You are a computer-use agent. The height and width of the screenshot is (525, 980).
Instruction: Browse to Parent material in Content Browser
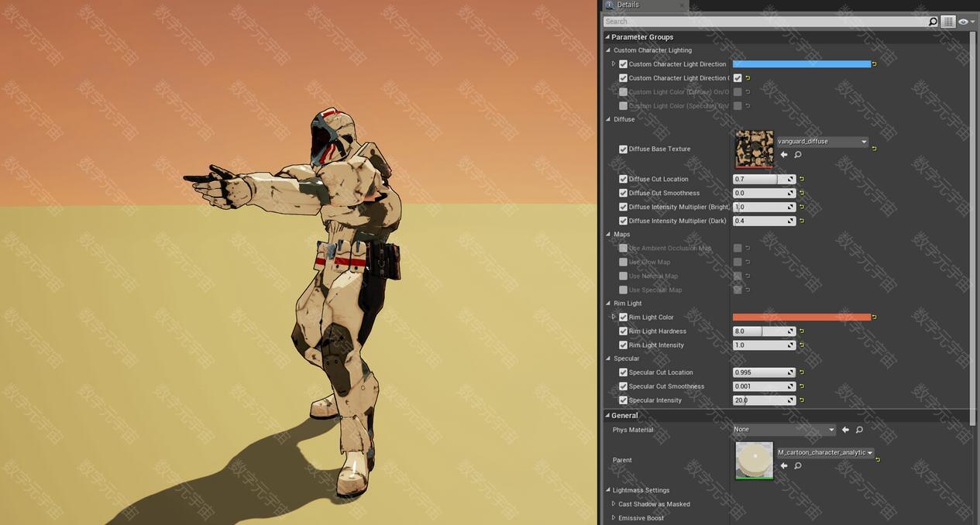point(798,465)
